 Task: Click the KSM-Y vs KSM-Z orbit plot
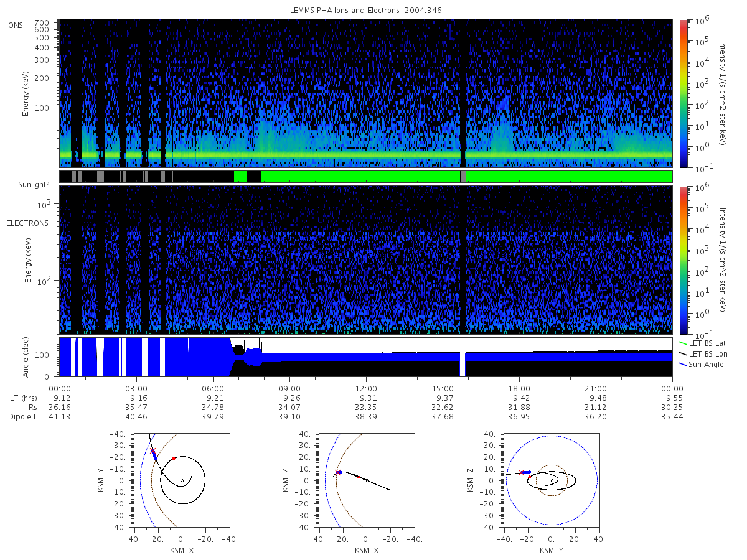(552, 480)
